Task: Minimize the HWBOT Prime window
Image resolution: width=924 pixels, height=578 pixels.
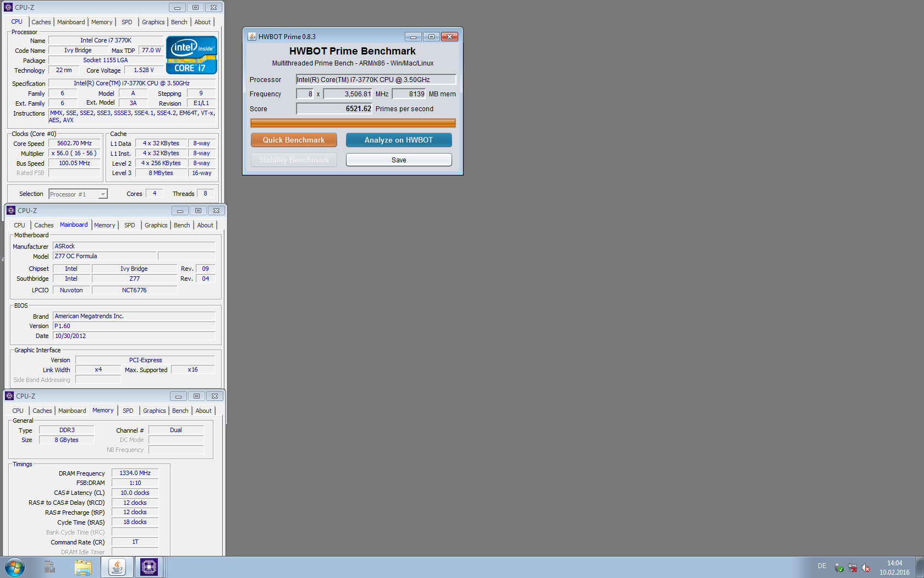Action: point(413,37)
